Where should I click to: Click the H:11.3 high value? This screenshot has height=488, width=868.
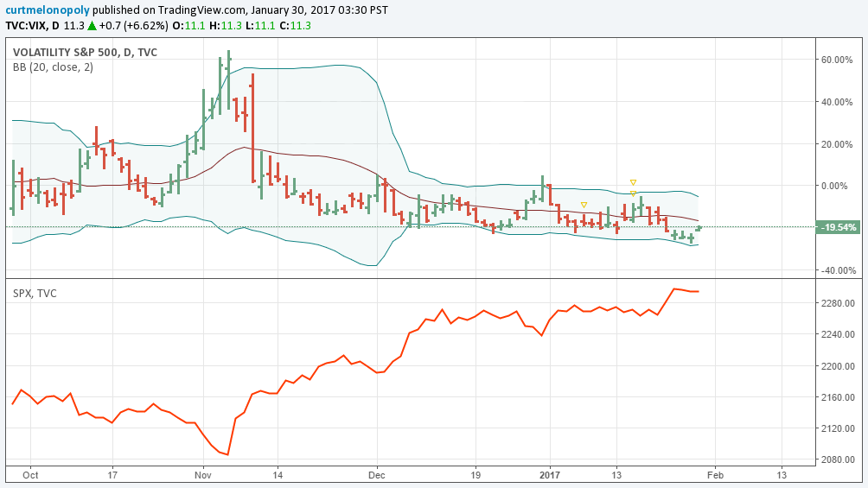pos(226,25)
